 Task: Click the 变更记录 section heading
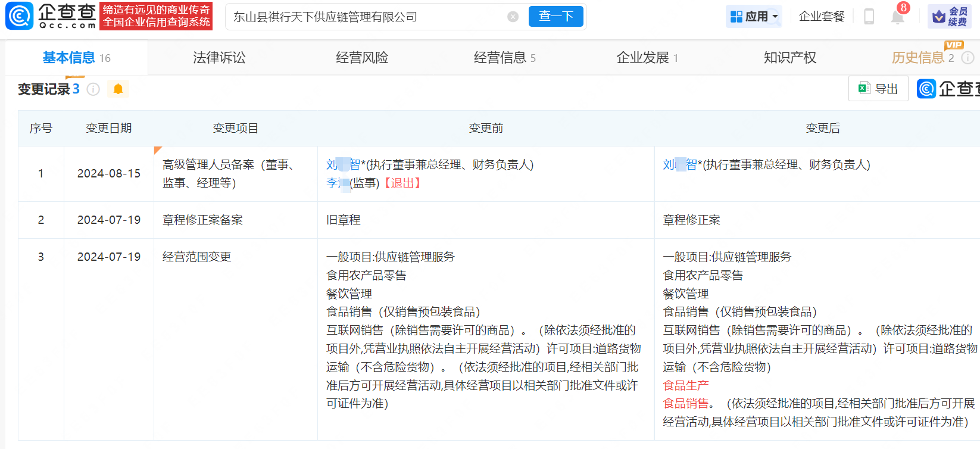coord(44,89)
